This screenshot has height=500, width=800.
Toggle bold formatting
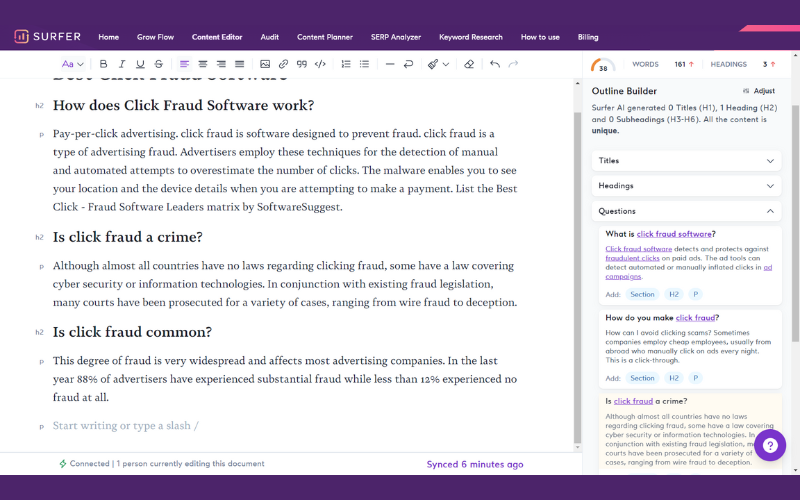pos(104,64)
